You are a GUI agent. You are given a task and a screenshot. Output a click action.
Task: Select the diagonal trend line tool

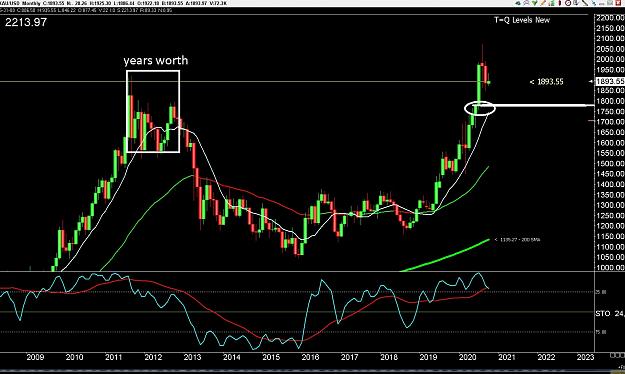[585, 2]
